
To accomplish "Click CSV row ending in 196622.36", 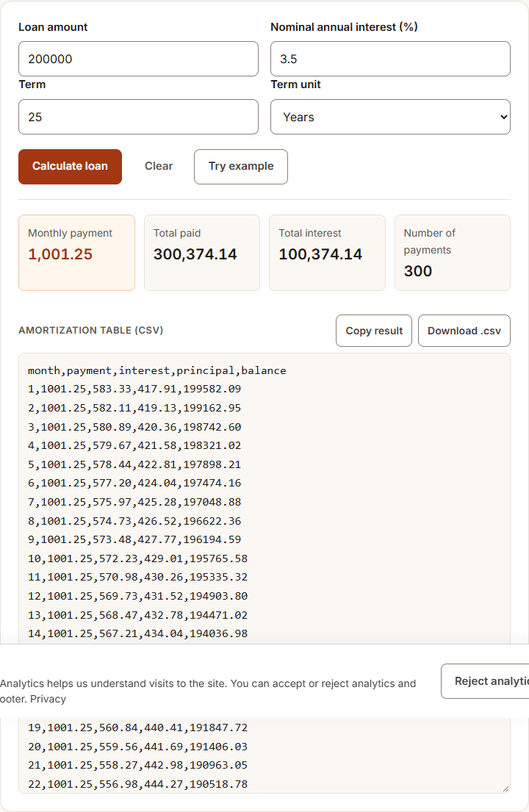I will coord(134,521).
